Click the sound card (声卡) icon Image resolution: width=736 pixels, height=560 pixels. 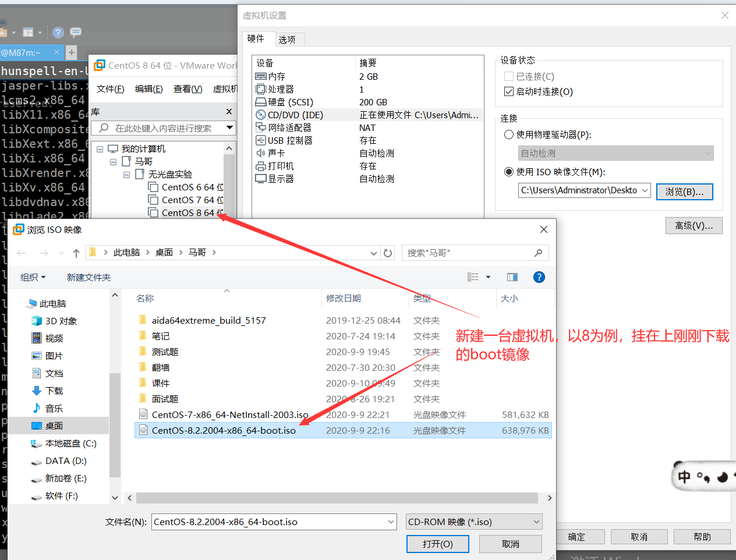(261, 153)
